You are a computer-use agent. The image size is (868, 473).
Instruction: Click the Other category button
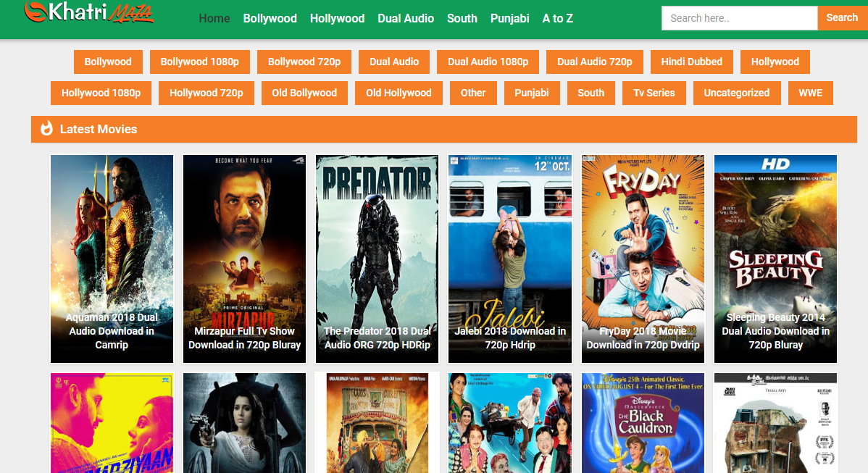click(472, 93)
